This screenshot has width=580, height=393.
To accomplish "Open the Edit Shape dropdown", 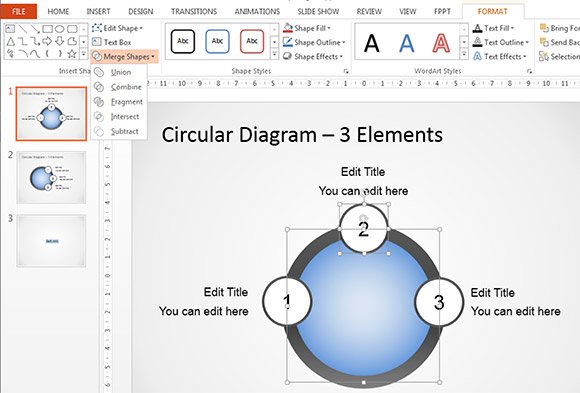I will pos(117,28).
